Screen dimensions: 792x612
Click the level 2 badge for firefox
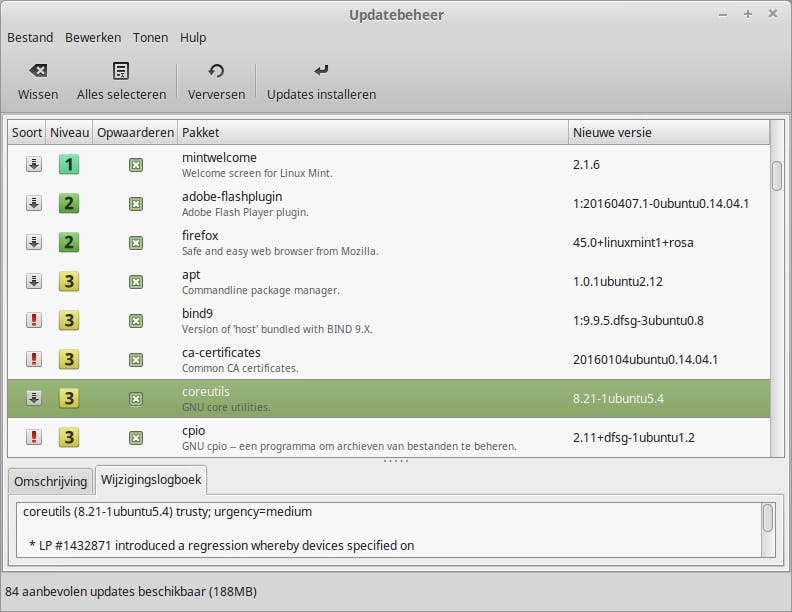69,242
